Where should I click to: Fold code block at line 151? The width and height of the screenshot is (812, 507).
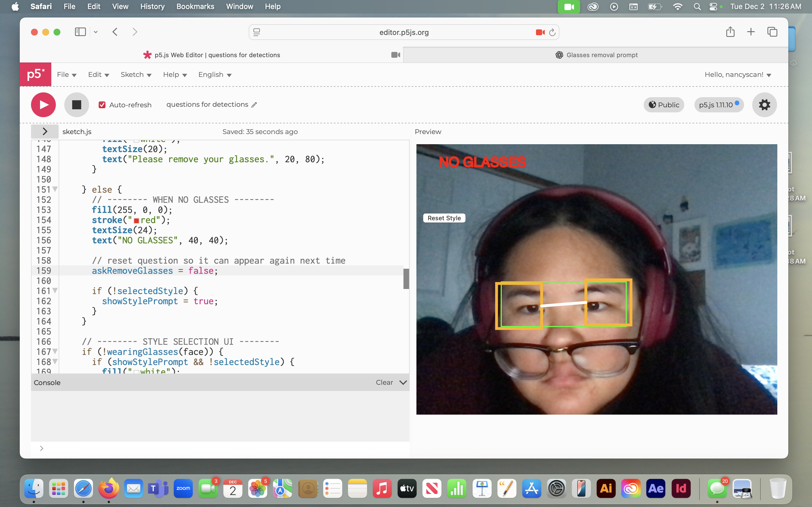pos(55,189)
